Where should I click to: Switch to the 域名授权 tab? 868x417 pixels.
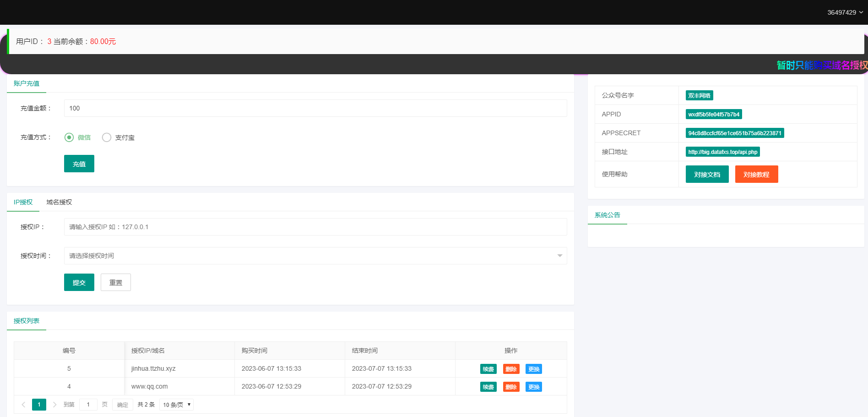pyautogui.click(x=59, y=202)
